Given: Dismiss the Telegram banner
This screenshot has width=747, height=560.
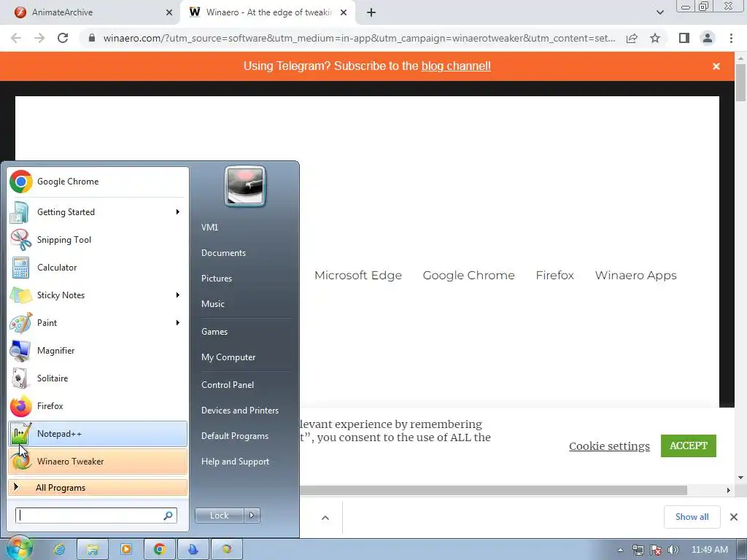Looking at the screenshot, I should pos(716,66).
